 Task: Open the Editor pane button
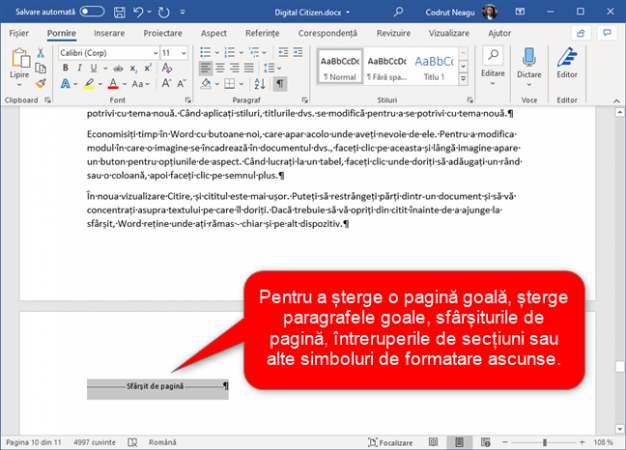tap(567, 64)
